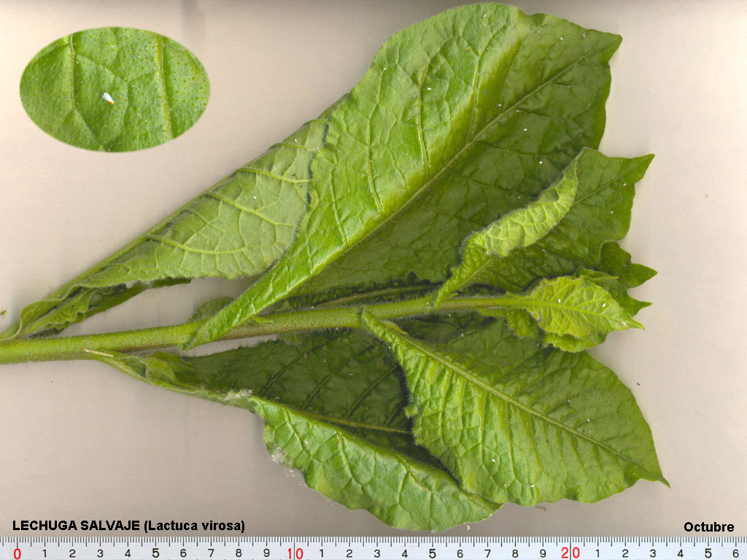Click the 9 just left of red 20
Screen dimensions: 747x560
[543, 553]
